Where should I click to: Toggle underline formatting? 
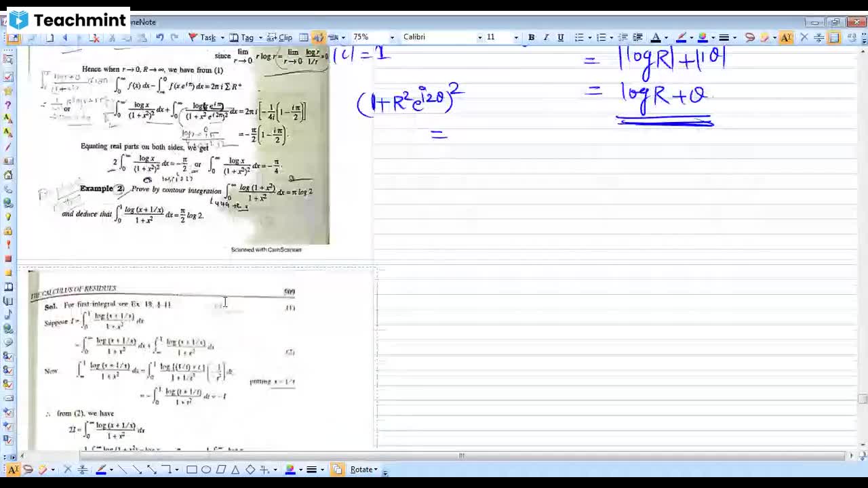[561, 37]
